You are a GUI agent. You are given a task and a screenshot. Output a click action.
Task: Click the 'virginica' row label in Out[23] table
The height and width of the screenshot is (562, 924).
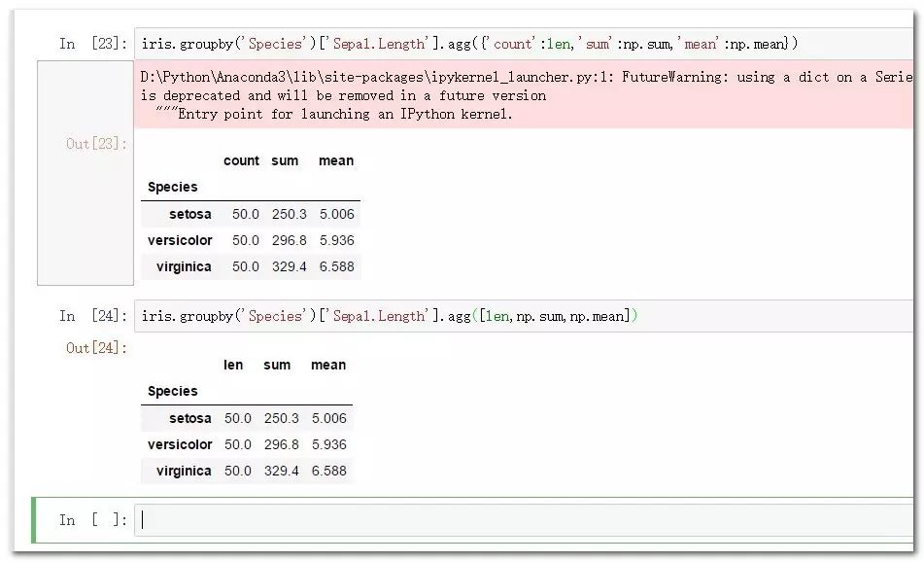tap(184, 266)
